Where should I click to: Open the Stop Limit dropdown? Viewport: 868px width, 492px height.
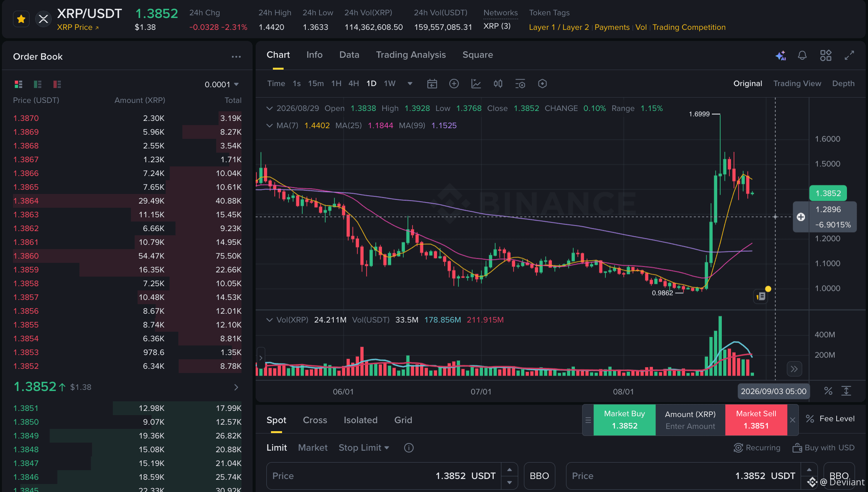coord(364,448)
